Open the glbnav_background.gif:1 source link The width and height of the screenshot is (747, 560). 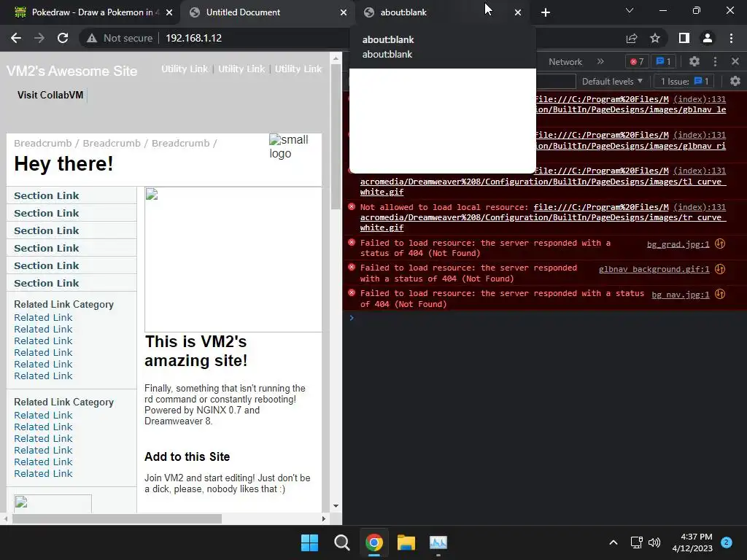[x=654, y=269]
